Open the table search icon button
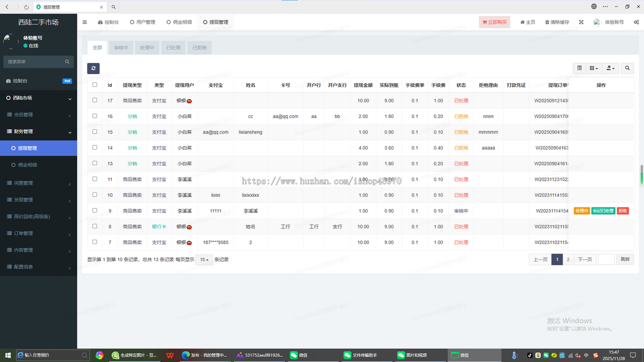This screenshot has width=644, height=362. (627, 68)
